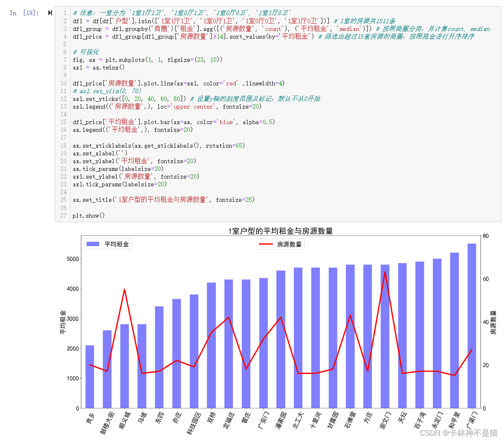Click the tallest bar for 广渠门
This screenshot has height=441, width=504.
[472, 326]
